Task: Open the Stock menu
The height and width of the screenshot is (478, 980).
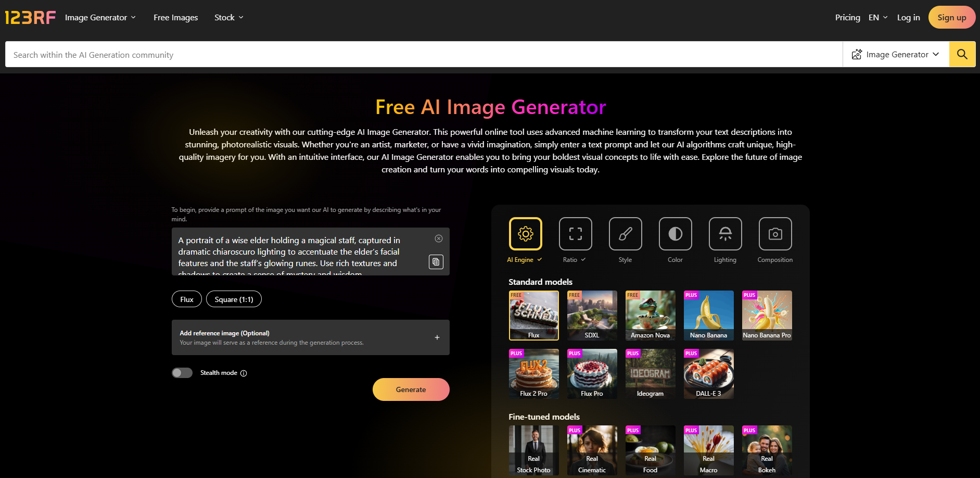Action: 229,18
